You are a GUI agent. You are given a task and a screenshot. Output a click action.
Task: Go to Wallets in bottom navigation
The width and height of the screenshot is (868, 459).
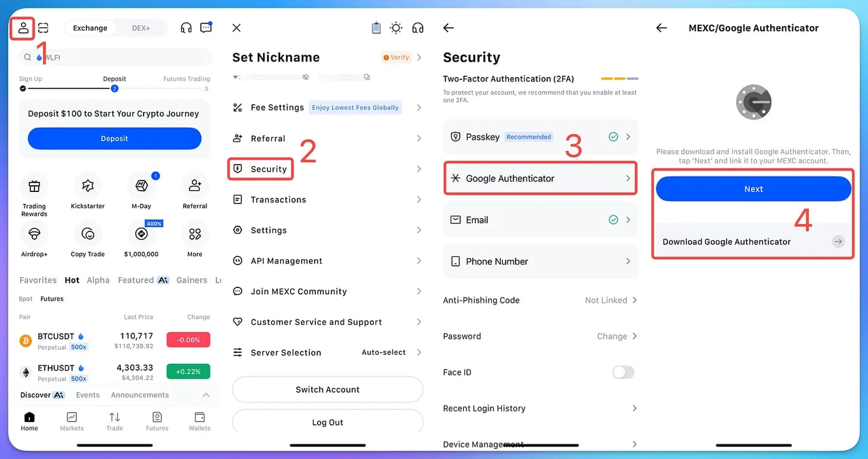point(200,421)
